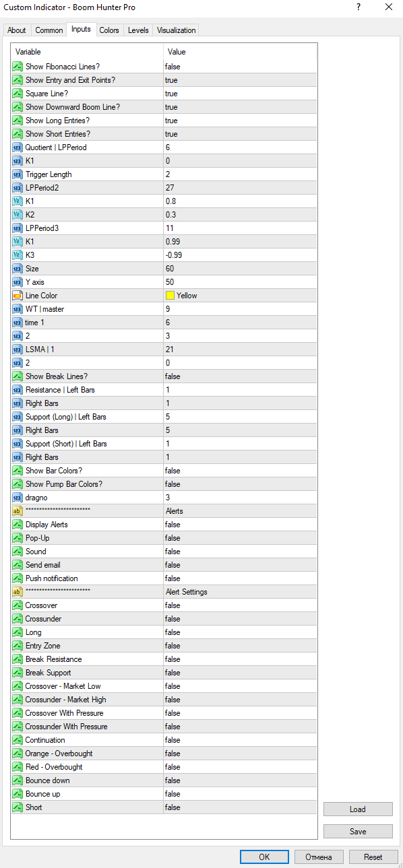Click the Load button
Image resolution: width=403 pixels, height=868 pixels.
(x=358, y=809)
